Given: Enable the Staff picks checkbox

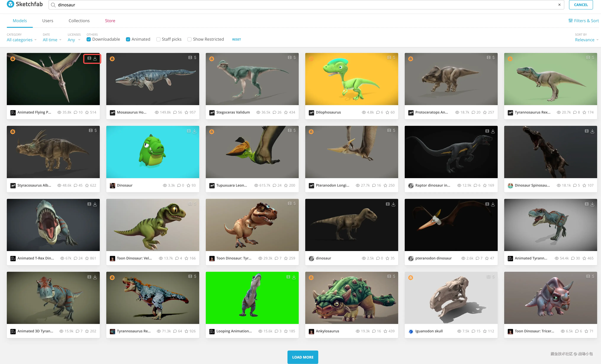Looking at the screenshot, I should tap(158, 39).
